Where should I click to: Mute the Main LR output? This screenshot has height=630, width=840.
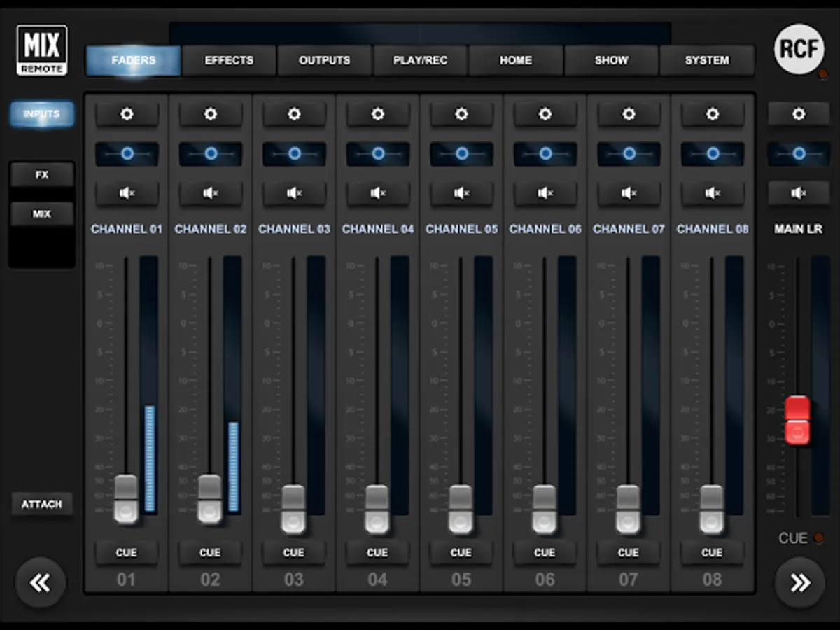coord(799,193)
